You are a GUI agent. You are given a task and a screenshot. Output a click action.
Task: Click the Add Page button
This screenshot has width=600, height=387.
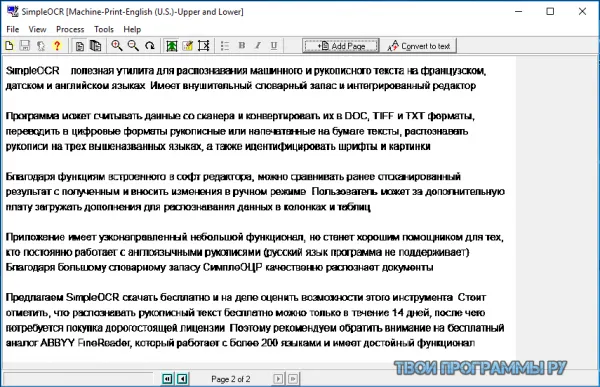pyautogui.click(x=341, y=46)
